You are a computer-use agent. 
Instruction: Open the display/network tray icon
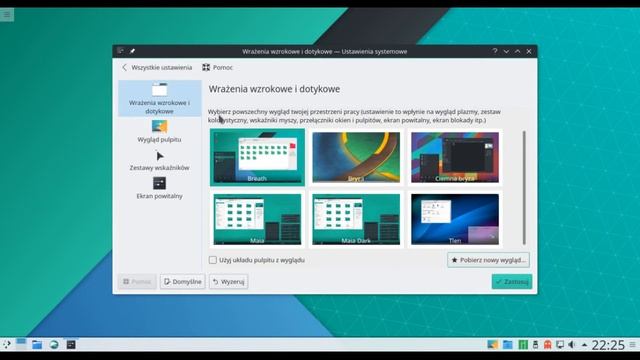pyautogui.click(x=560, y=345)
